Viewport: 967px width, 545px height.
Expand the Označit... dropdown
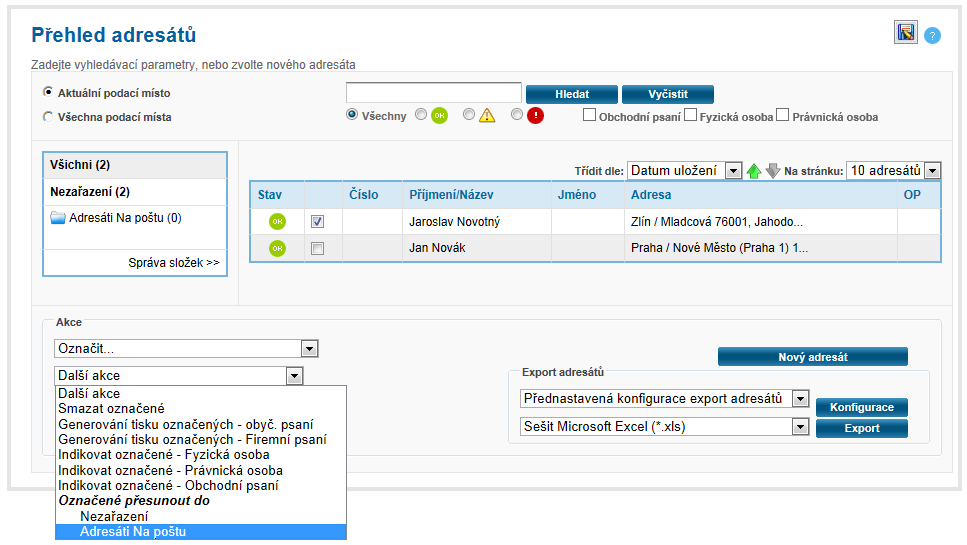click(309, 349)
